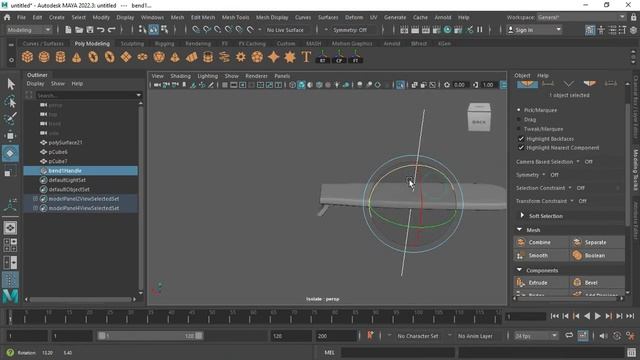Click play forward button
This screenshot has width=640, height=360.
click(598, 316)
